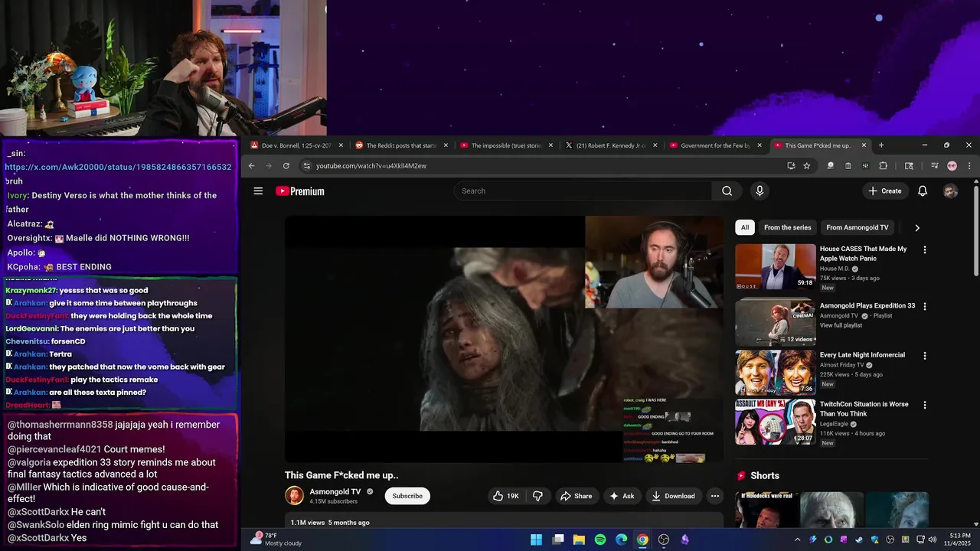The image size is (980, 551).
Task: Show next filter chips with arrow
Action: click(x=917, y=227)
